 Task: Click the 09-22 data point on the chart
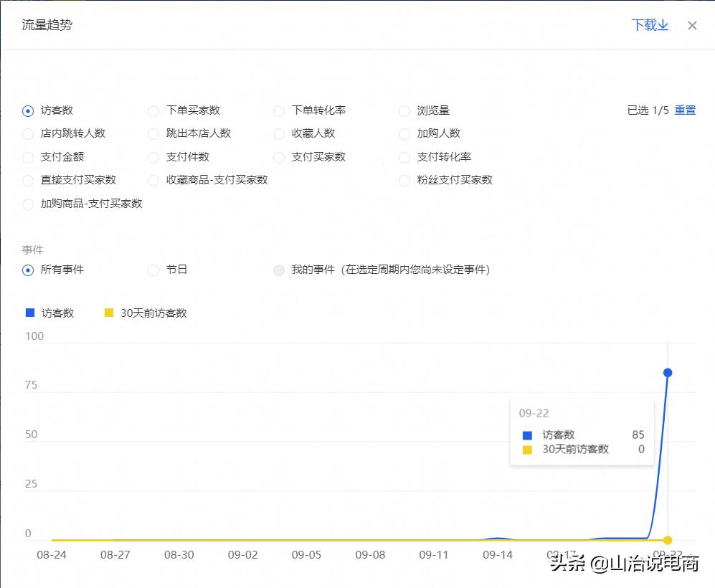(x=668, y=372)
